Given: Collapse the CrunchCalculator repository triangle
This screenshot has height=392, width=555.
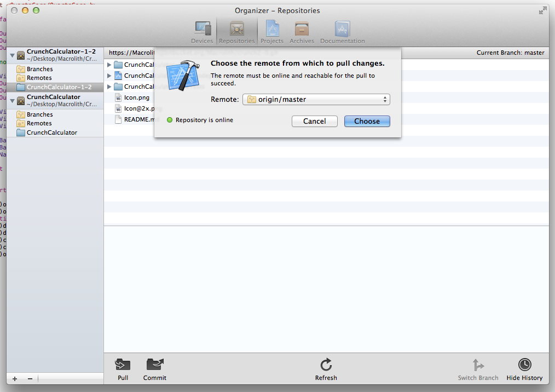Looking at the screenshot, I should click(12, 101).
